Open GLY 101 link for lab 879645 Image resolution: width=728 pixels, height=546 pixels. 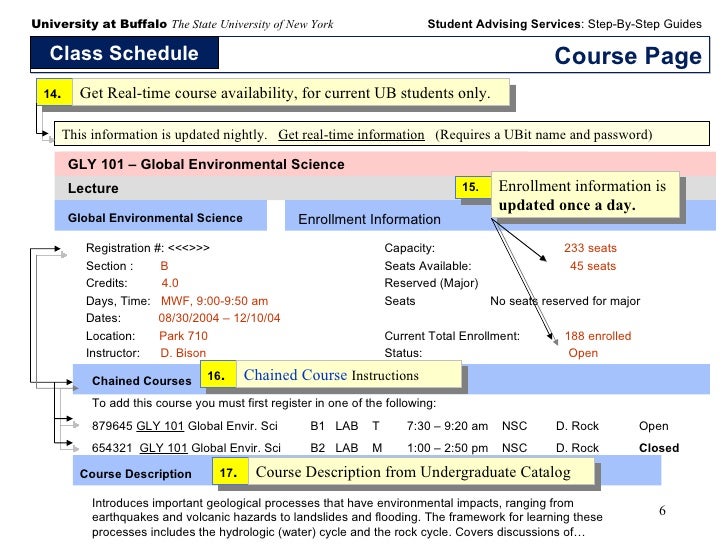[x=160, y=426]
